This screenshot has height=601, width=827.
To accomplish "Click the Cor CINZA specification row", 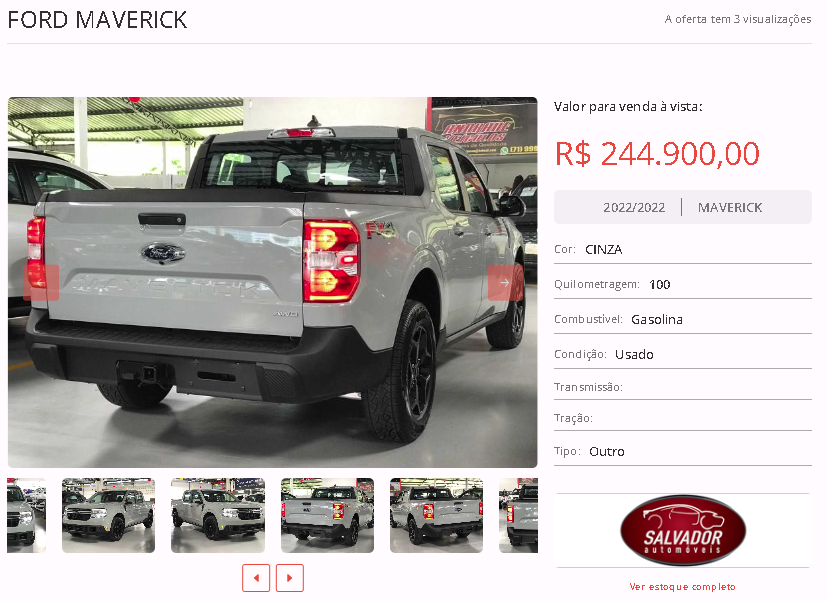I will pyautogui.click(x=682, y=249).
